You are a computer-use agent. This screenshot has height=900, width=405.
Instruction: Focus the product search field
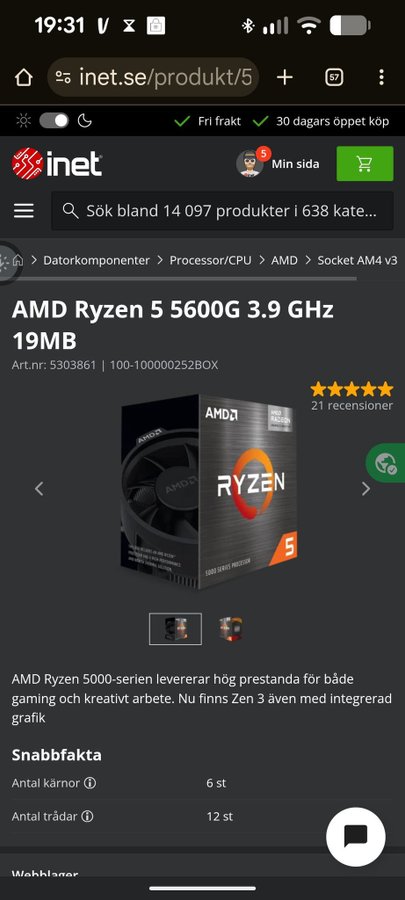(223, 211)
